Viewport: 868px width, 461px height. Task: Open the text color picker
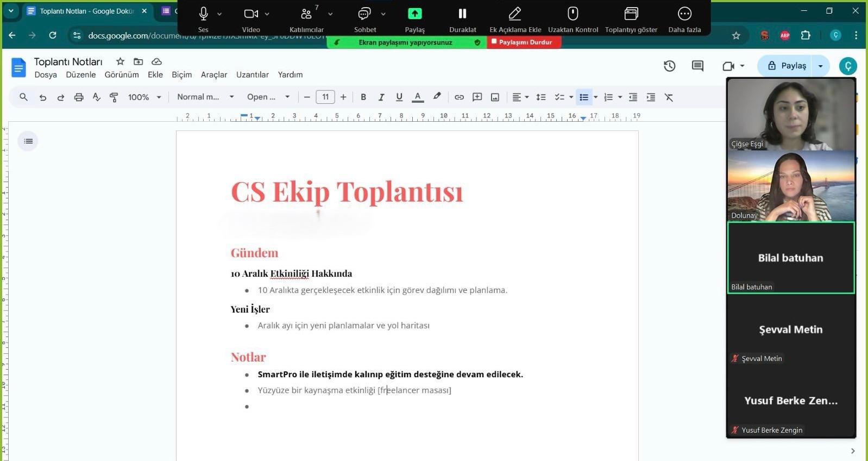coord(418,97)
